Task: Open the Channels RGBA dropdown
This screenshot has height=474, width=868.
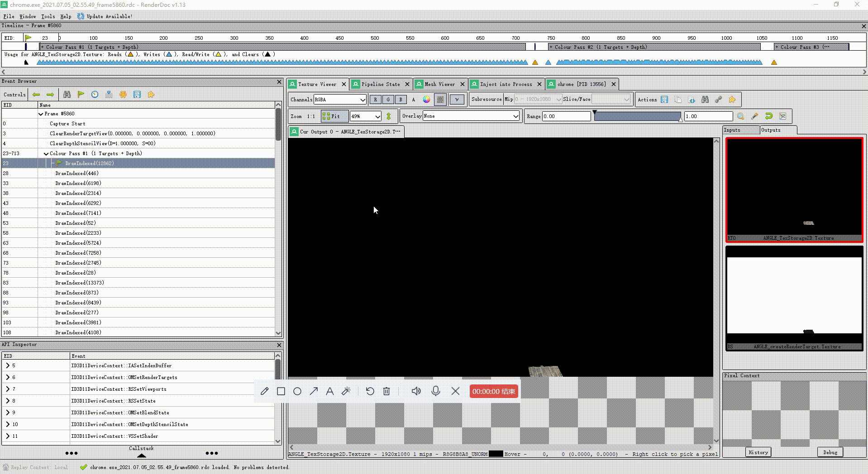Action: (x=340, y=100)
